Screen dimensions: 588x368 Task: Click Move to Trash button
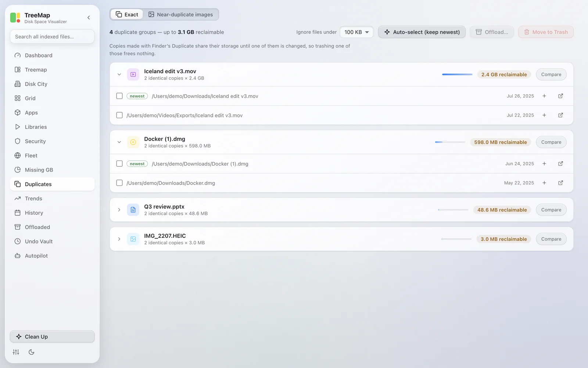click(x=546, y=32)
